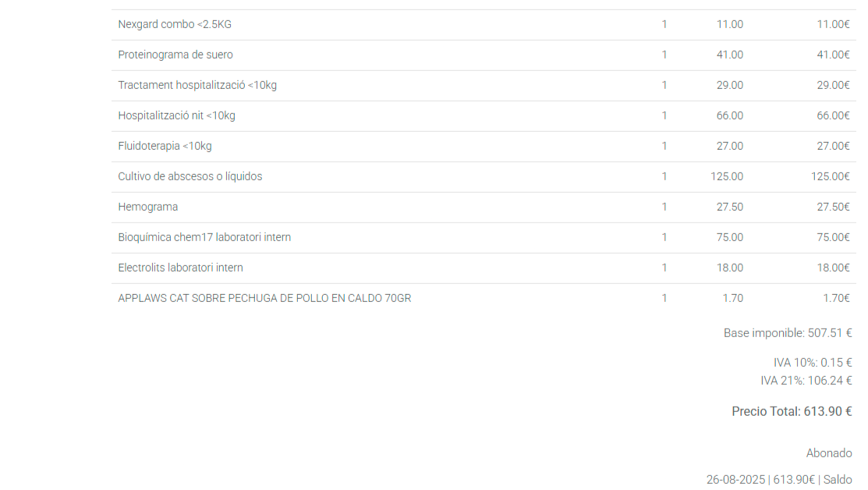Viewport: 868px width, 490px height.
Task: Click the 125.00€ total for Cultivo
Action: [x=830, y=176]
